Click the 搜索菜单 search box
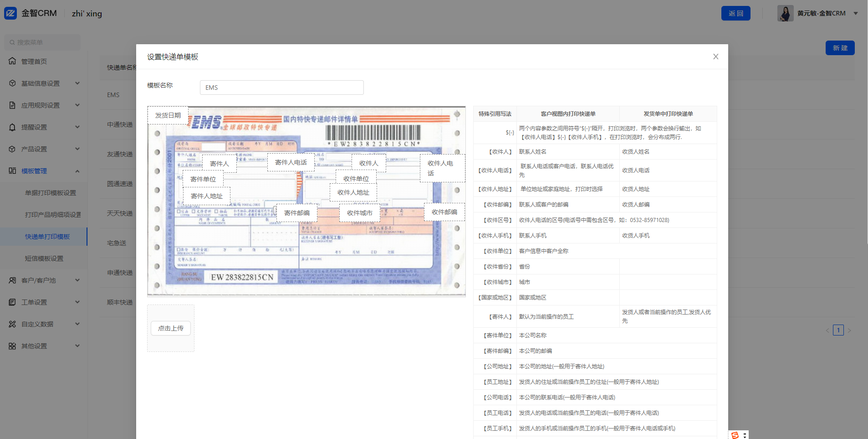The image size is (868, 439). (x=42, y=42)
